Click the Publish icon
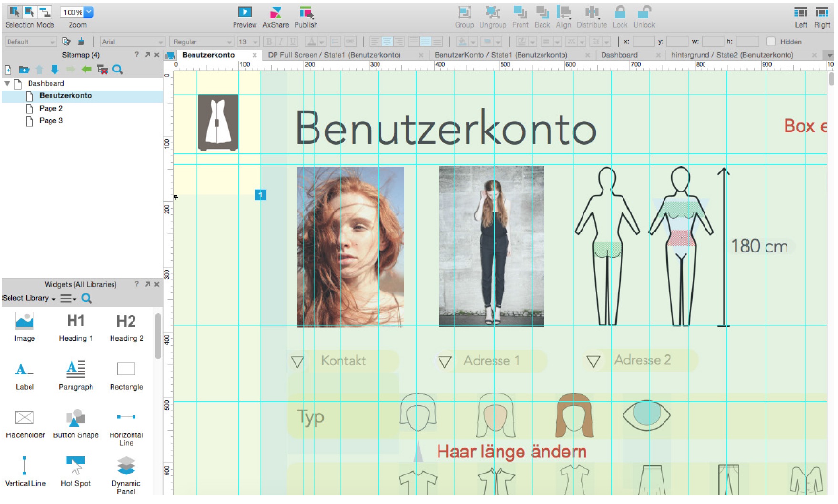Viewport: 838px width, 504px height. [306, 12]
